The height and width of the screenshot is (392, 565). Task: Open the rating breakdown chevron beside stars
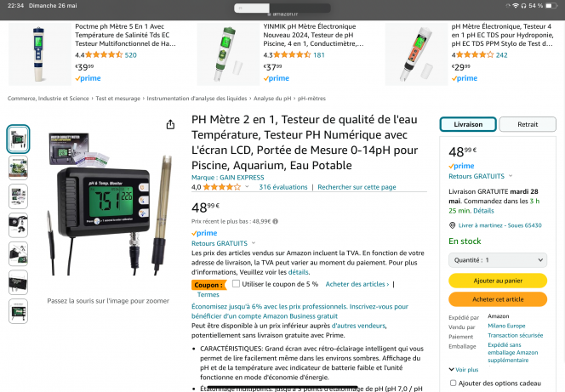(247, 187)
